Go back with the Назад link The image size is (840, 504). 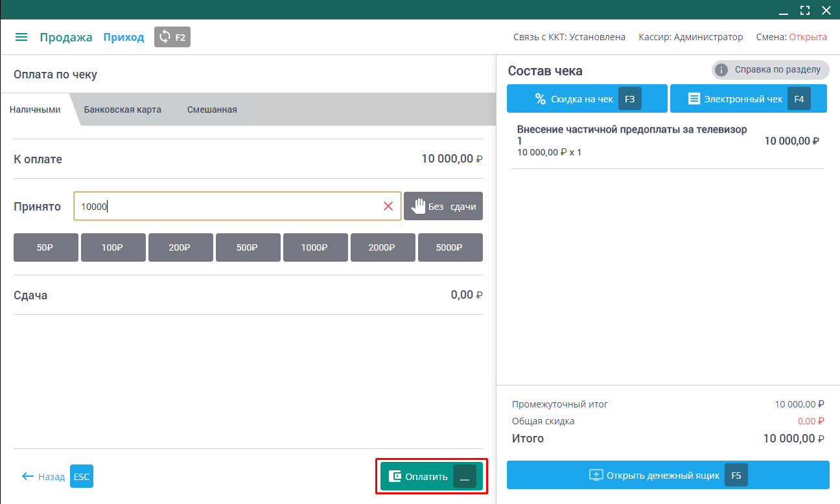tap(51, 477)
